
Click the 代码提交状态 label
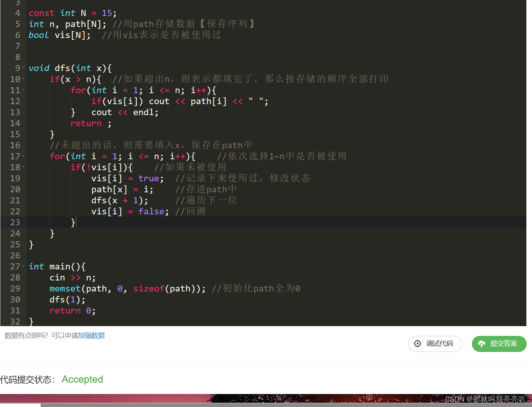pos(27,379)
